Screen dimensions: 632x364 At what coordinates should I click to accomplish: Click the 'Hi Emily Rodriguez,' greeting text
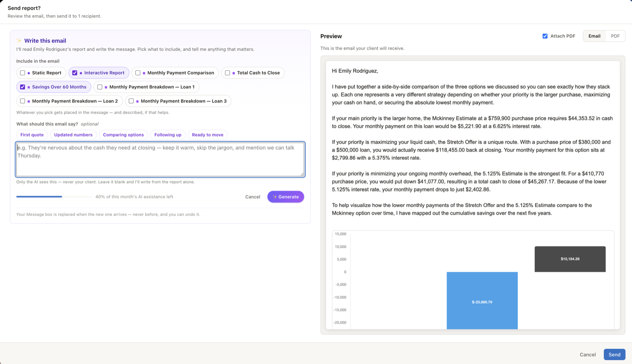pyautogui.click(x=355, y=71)
